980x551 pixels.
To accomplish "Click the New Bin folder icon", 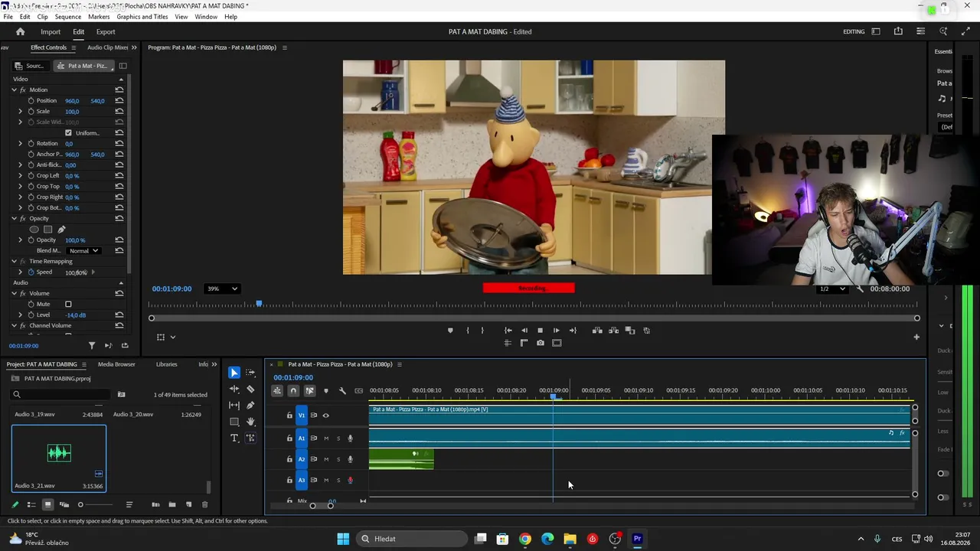I will pos(172,504).
